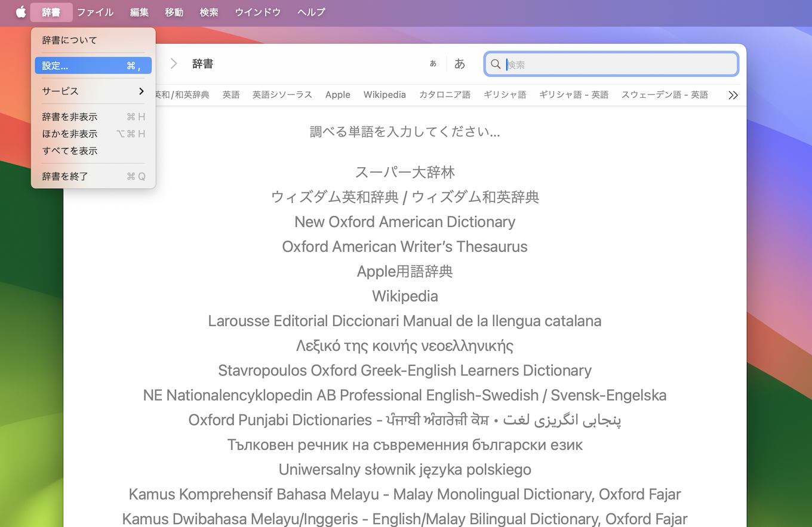This screenshot has width=812, height=527.
Task: Open the ウインドウ menu
Action: (258, 12)
